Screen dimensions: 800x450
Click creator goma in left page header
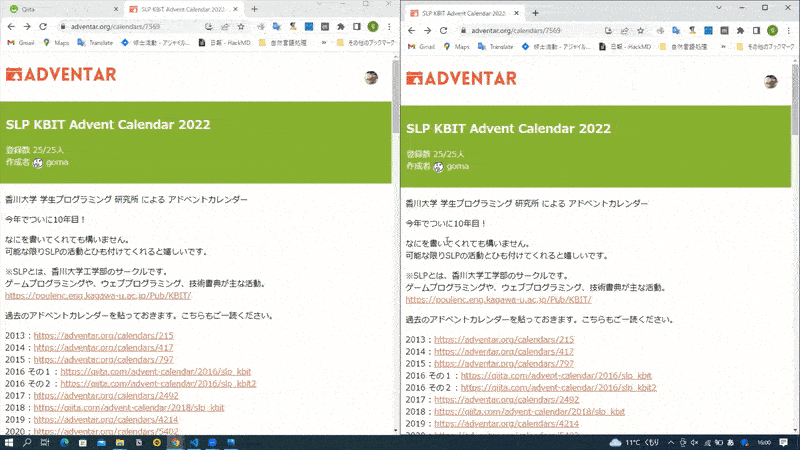(57, 162)
